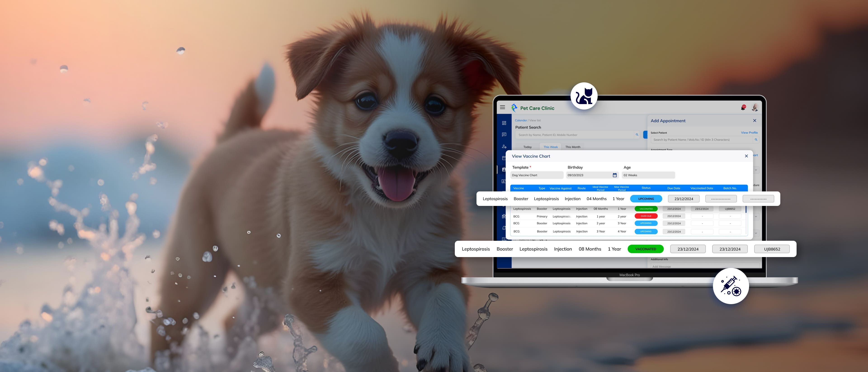The height and width of the screenshot is (372, 868).
Task: Click the Age field showing 02 Weeks
Action: pyautogui.click(x=648, y=175)
